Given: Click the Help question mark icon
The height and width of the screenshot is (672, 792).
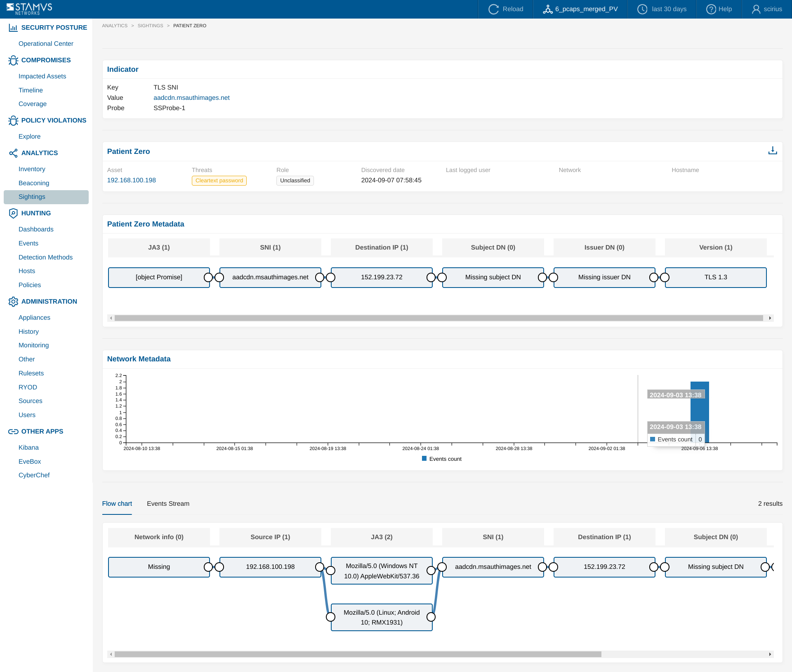Looking at the screenshot, I should pyautogui.click(x=711, y=9).
